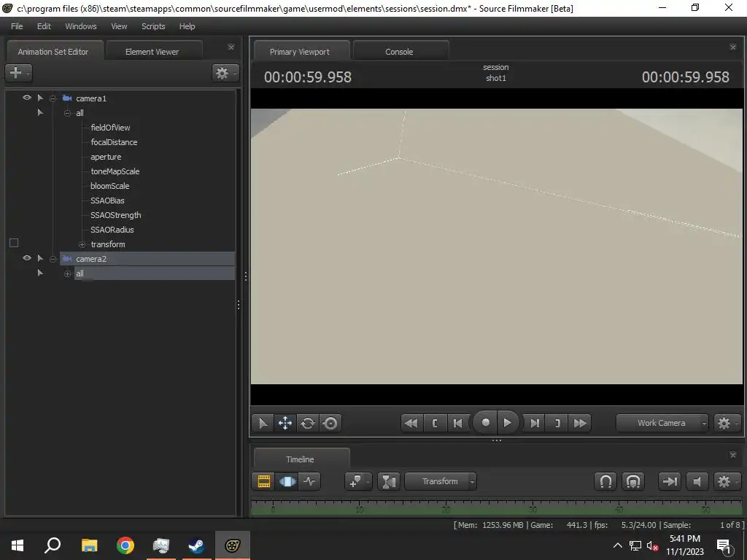Open the Scripts menu

pos(153,26)
